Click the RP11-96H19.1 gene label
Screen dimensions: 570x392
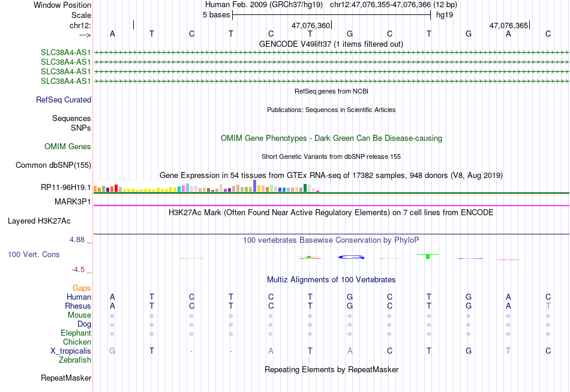pos(65,188)
